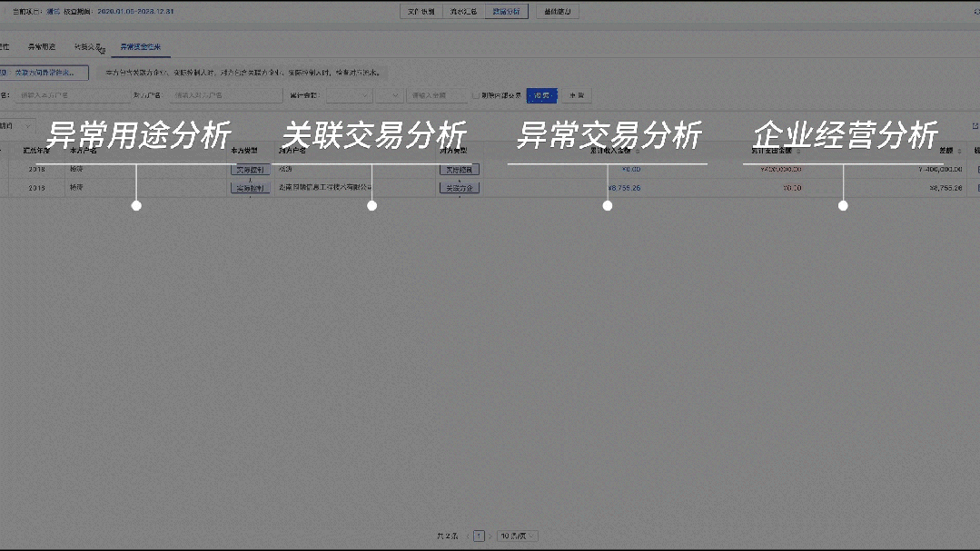Select the 异常用途 sub-tab
This screenshot has width=980, height=551.
coord(42,47)
